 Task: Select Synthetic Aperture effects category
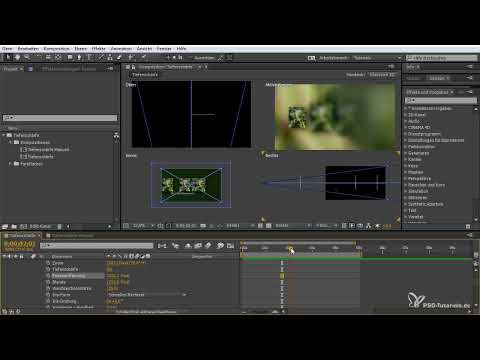[x=426, y=204]
